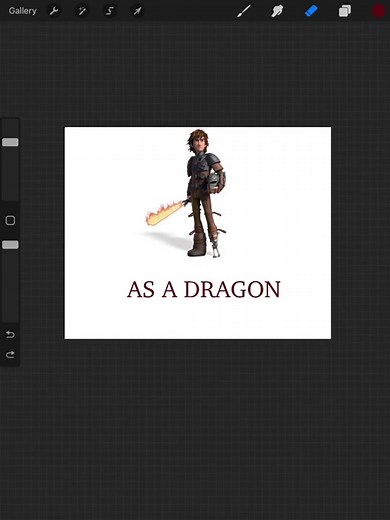
Task: Open the Layers panel
Action: 345,11
